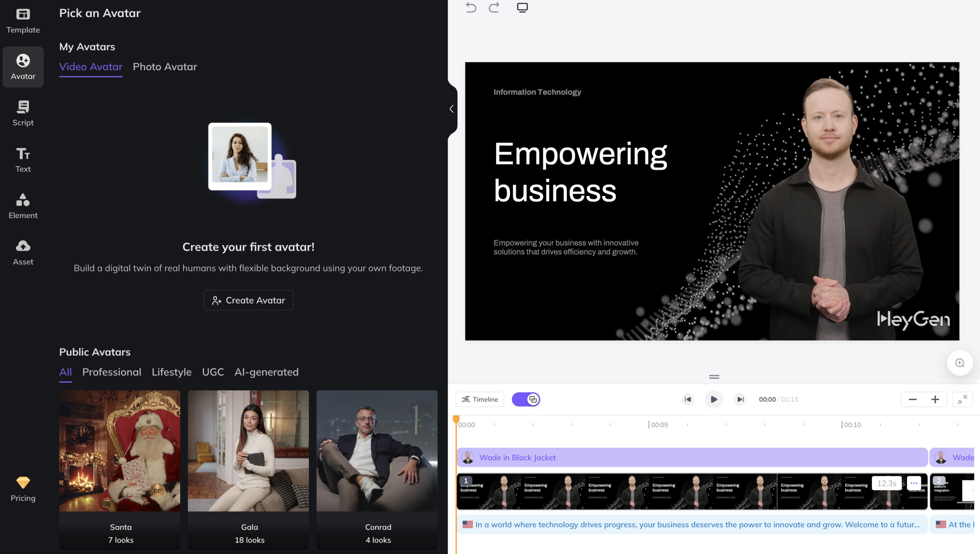Click the Timeline button
Image resolution: width=980 pixels, height=554 pixels.
480,399
